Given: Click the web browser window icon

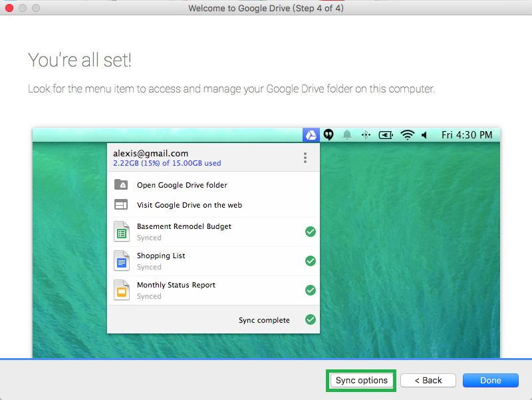Looking at the screenshot, I should (x=121, y=204).
